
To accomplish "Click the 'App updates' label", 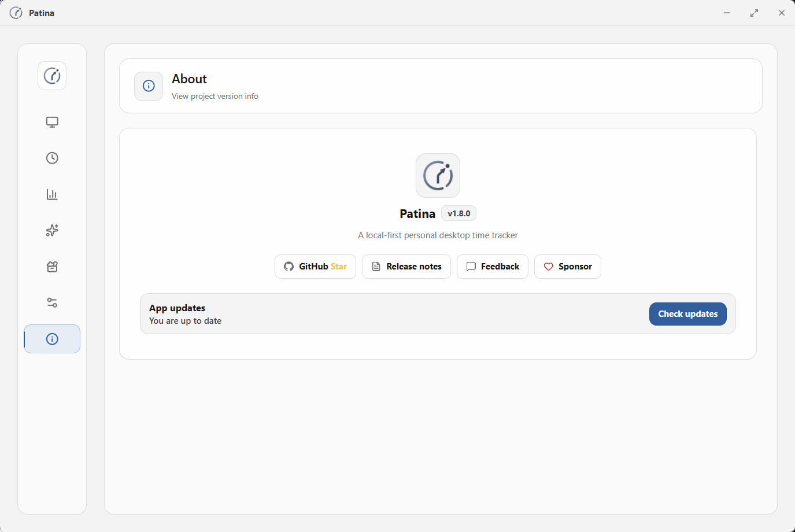I will (x=177, y=308).
